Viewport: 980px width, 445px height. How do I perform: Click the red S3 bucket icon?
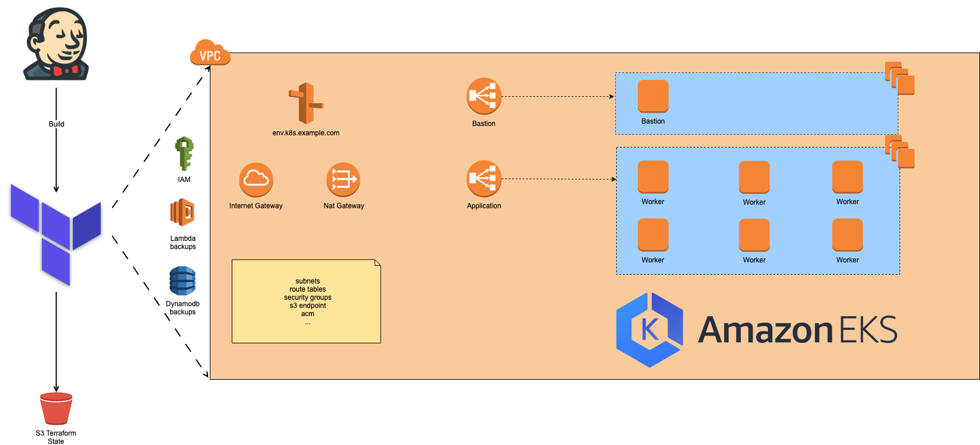pos(56,408)
